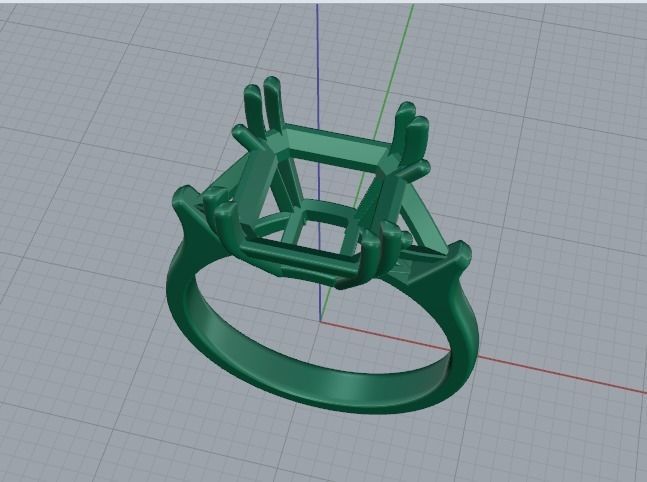Pick the origin point where axes meet

[x=321, y=321]
